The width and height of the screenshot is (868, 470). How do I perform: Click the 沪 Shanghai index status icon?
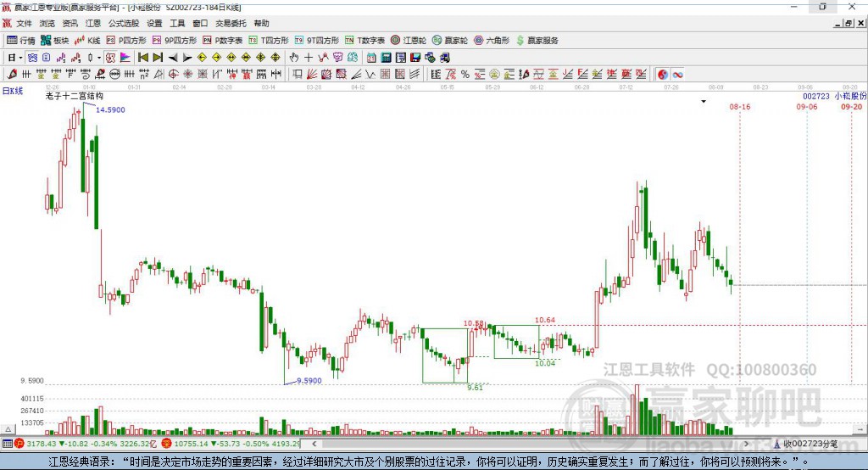pyautogui.click(x=19, y=444)
